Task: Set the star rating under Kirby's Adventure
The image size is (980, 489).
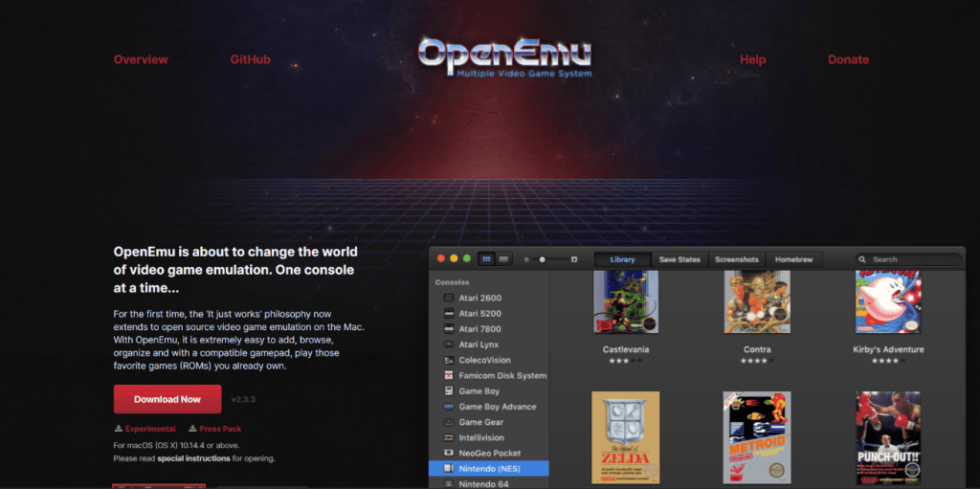Action: pos(888,361)
